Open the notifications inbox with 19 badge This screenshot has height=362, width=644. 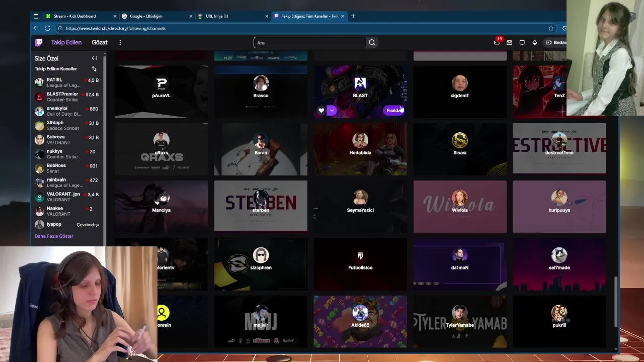point(497,42)
